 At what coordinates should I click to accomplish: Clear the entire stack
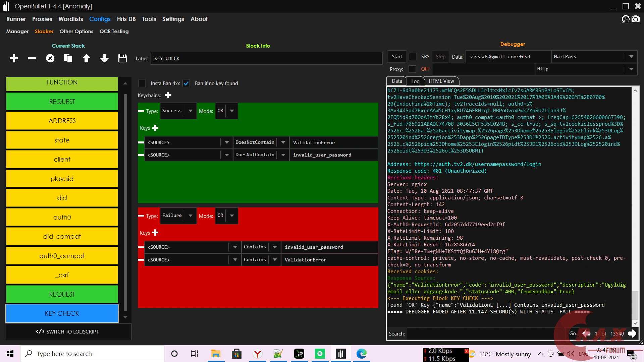[50, 58]
